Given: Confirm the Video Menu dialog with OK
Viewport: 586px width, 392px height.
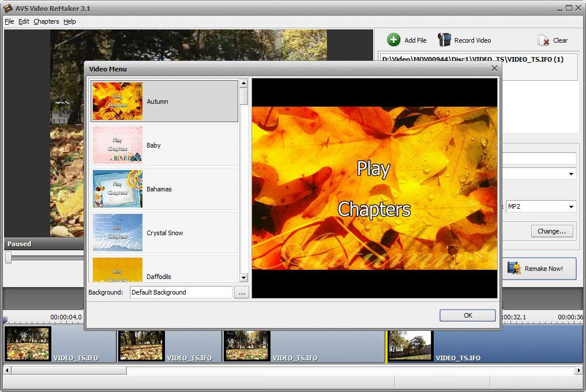Looking at the screenshot, I should [x=468, y=315].
